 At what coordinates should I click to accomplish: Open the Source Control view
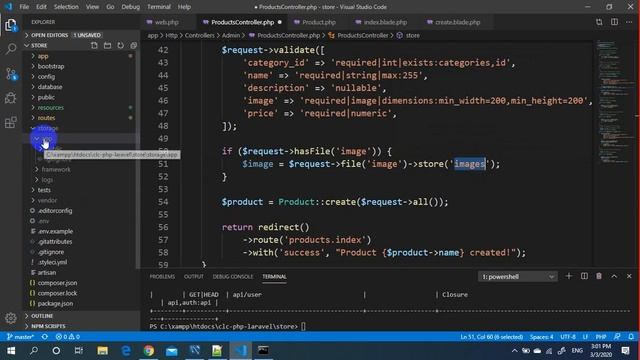(11, 74)
